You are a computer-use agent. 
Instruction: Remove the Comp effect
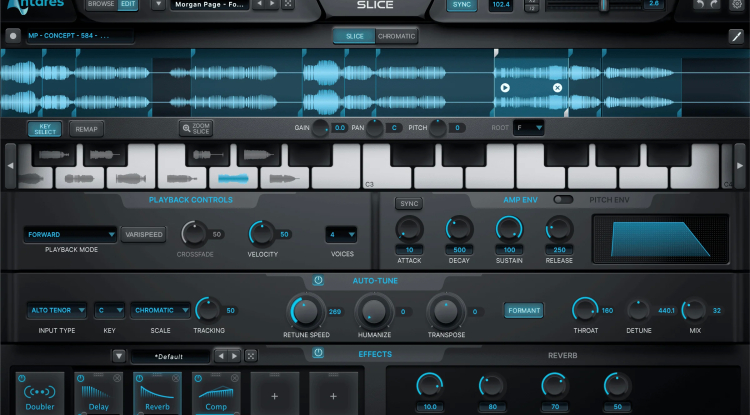(234, 378)
